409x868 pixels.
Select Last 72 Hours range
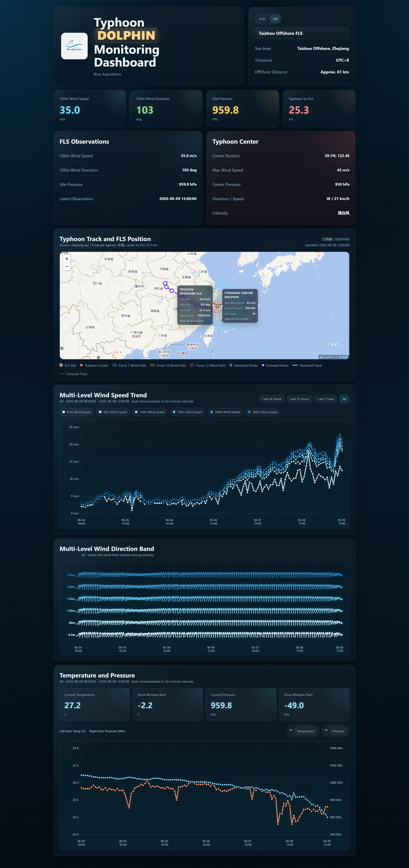tap(299, 399)
